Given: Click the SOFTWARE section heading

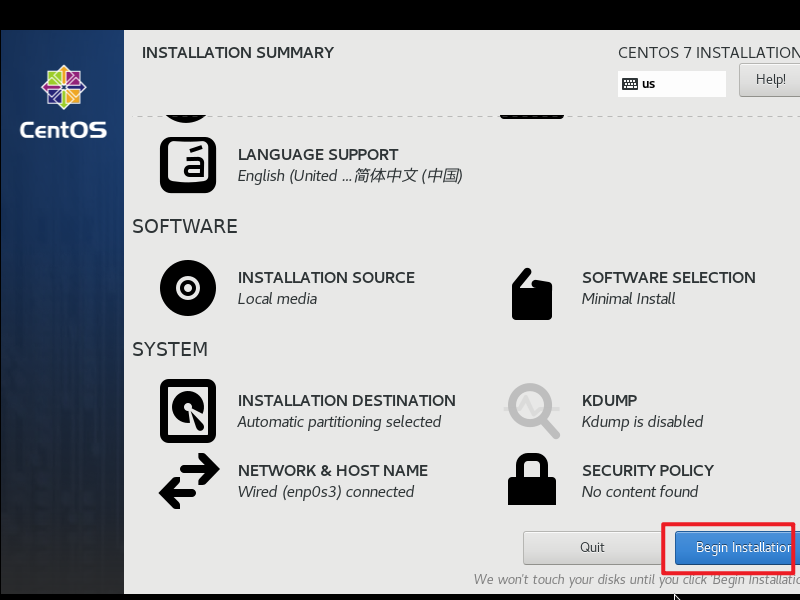Looking at the screenshot, I should (185, 226).
